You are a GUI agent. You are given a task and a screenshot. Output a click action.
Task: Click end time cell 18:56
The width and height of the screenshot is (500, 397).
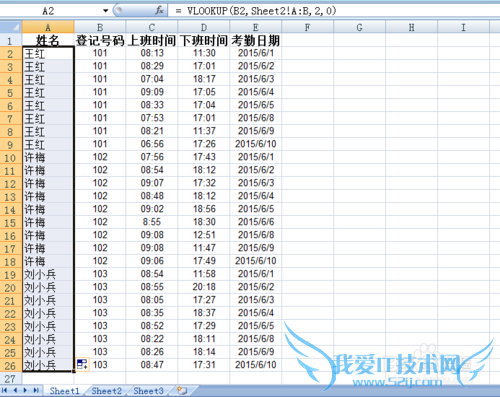pos(204,209)
